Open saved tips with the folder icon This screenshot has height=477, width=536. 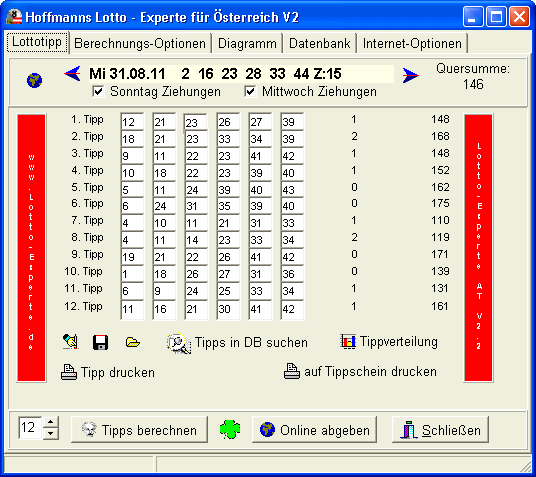pyautogui.click(x=133, y=342)
